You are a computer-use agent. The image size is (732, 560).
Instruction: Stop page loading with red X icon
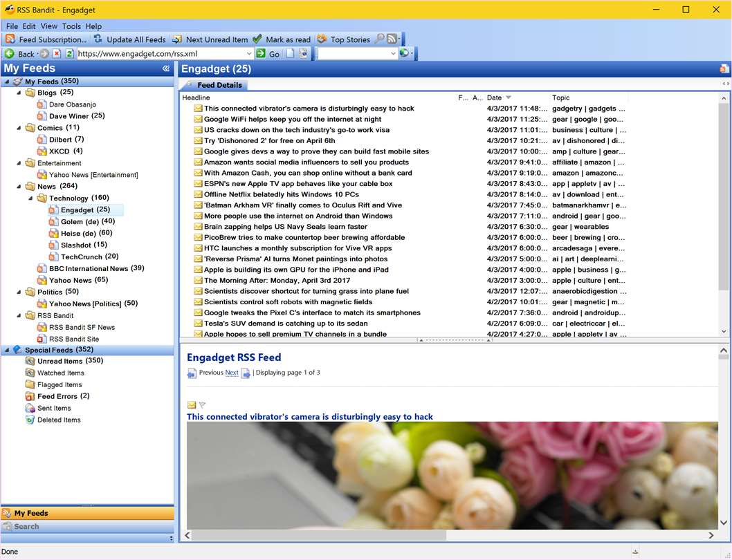pyautogui.click(x=57, y=54)
